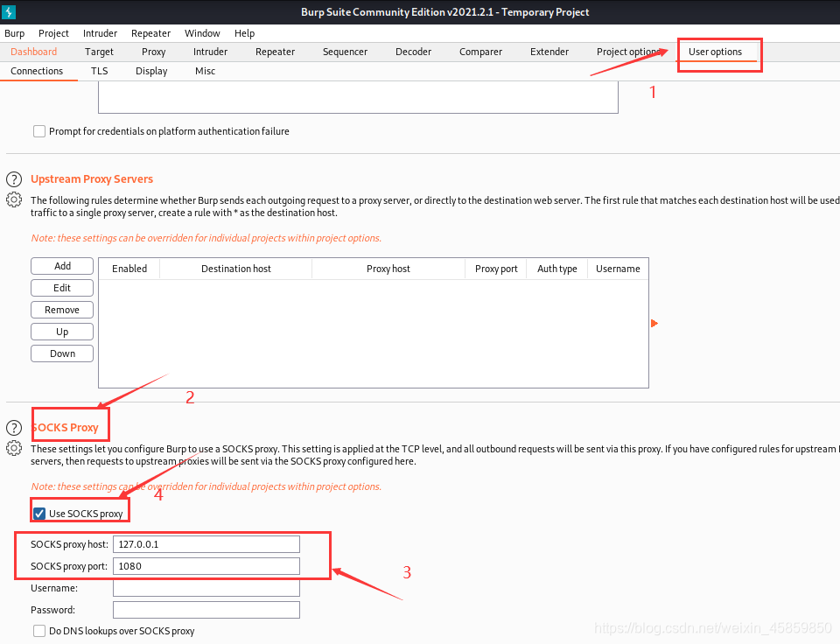
Task: Click the Auth type column header
Action: [x=557, y=269]
